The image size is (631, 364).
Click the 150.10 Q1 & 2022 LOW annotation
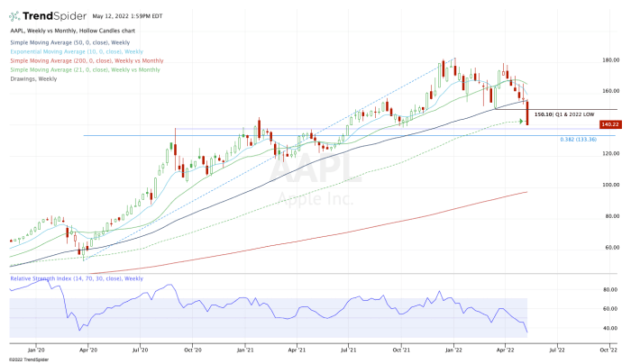564,114
